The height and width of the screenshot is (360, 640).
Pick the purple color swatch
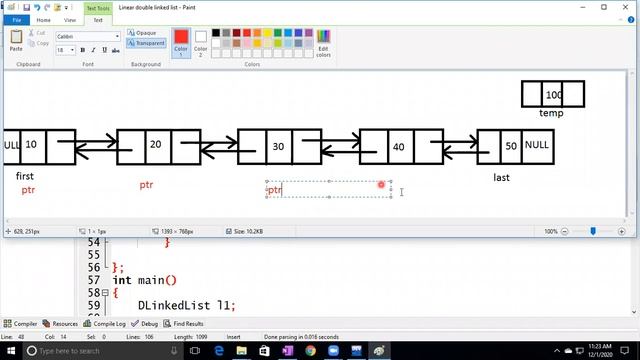click(x=309, y=33)
